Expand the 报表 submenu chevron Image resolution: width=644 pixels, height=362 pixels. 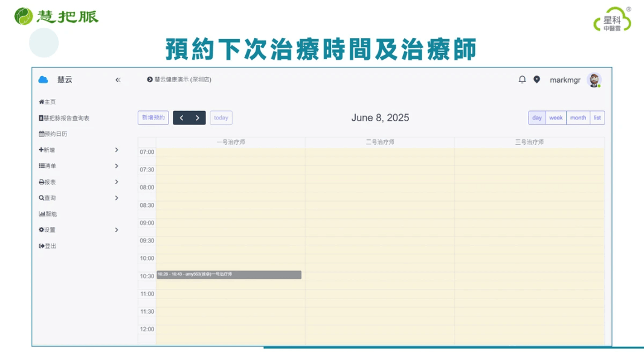[x=117, y=182]
